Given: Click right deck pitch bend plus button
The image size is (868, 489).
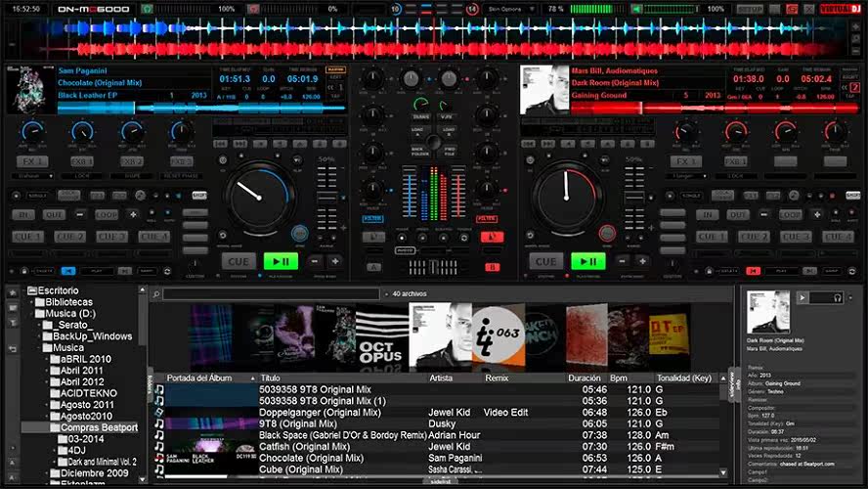Looking at the screenshot, I should click(642, 261).
